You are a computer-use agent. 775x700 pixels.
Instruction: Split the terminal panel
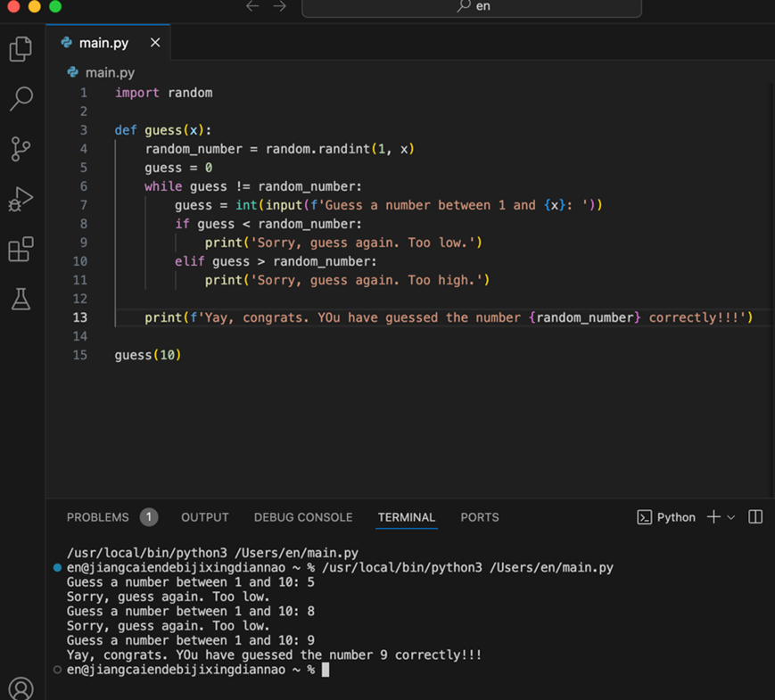pos(755,516)
